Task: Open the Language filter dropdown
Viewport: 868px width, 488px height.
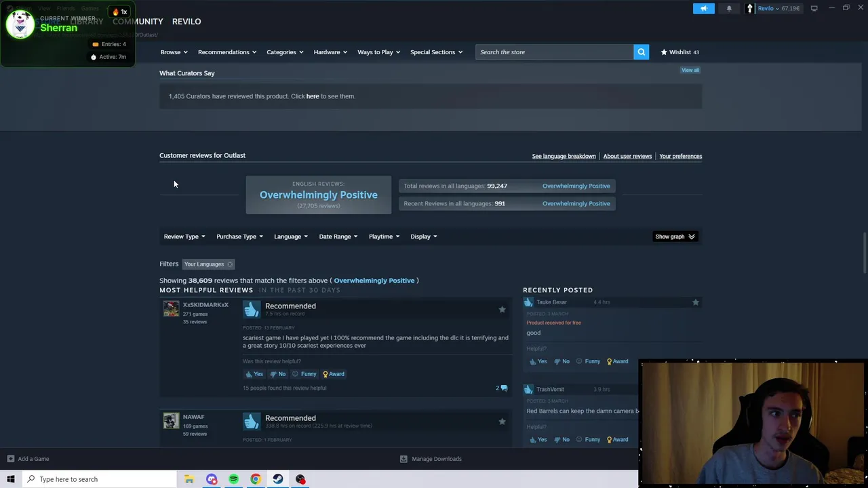Action: 290,237
